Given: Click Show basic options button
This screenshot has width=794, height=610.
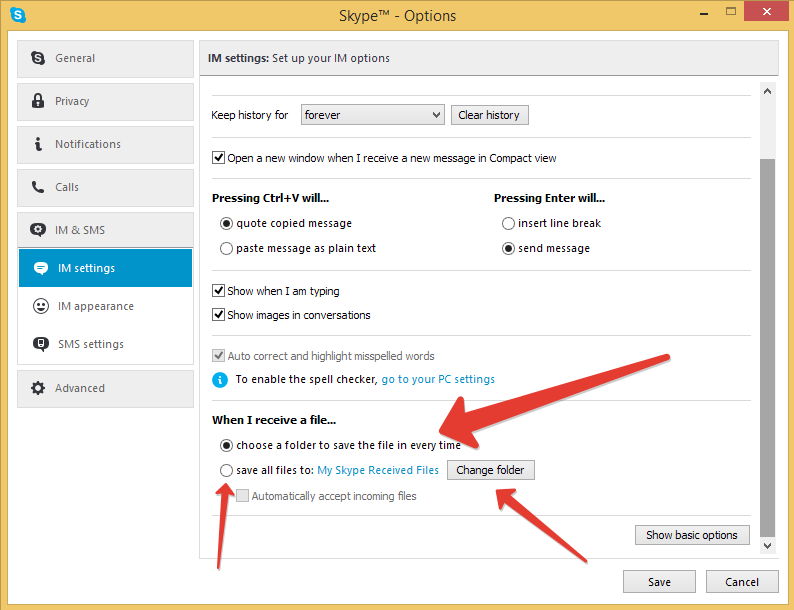Looking at the screenshot, I should [692, 535].
